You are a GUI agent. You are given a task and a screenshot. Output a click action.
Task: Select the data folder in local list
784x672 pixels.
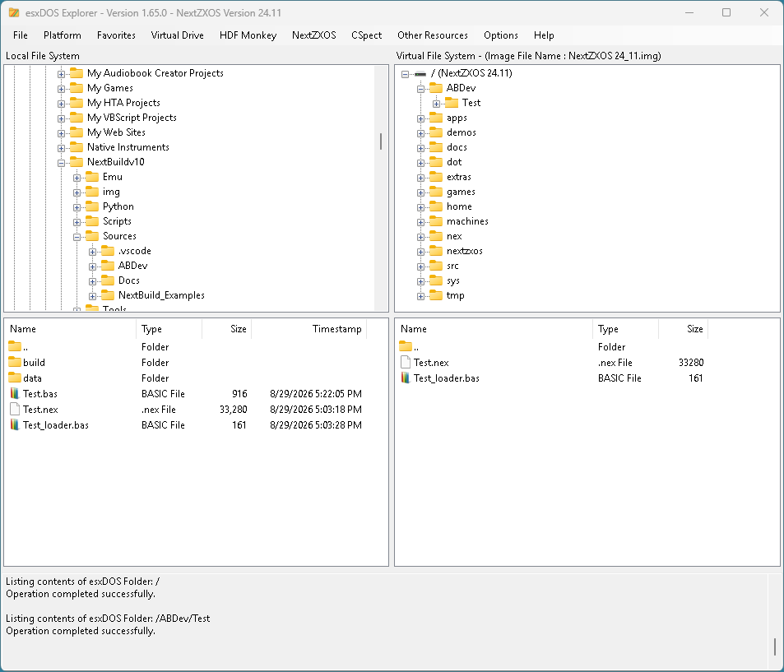(33, 378)
